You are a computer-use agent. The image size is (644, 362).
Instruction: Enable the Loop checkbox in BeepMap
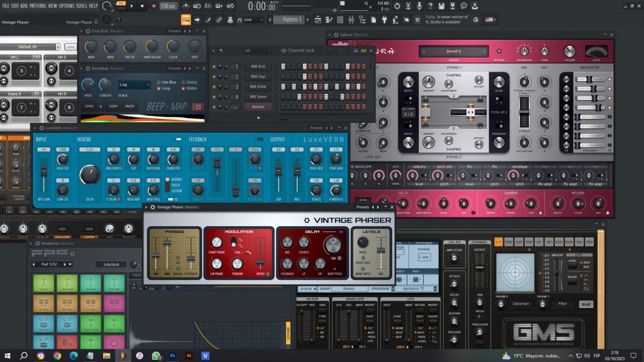click(158, 88)
